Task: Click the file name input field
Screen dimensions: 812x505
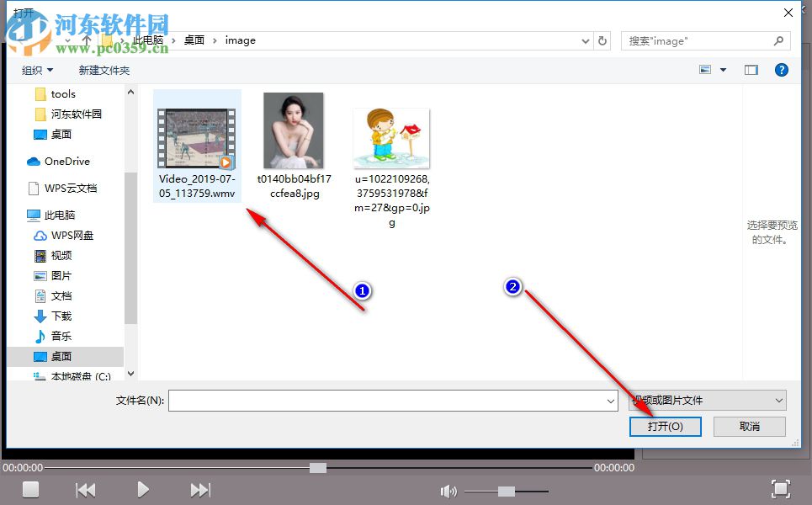Action: coord(392,401)
